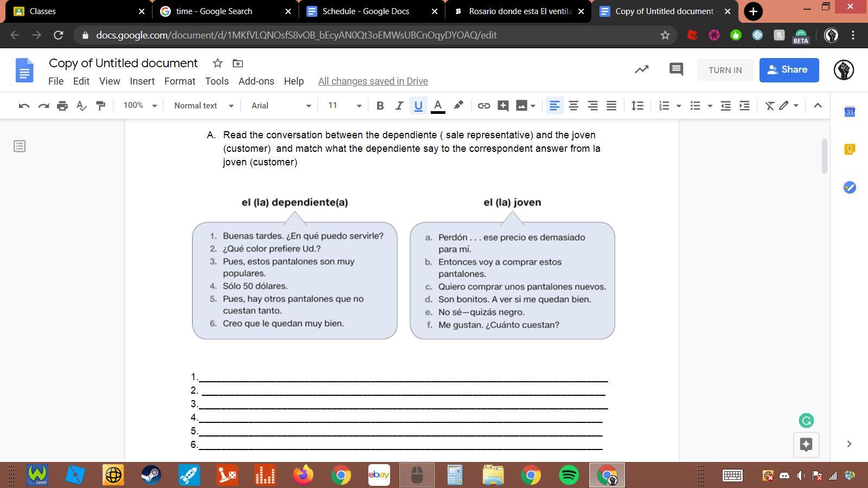
Task: Toggle underline formatting
Action: [418, 106]
